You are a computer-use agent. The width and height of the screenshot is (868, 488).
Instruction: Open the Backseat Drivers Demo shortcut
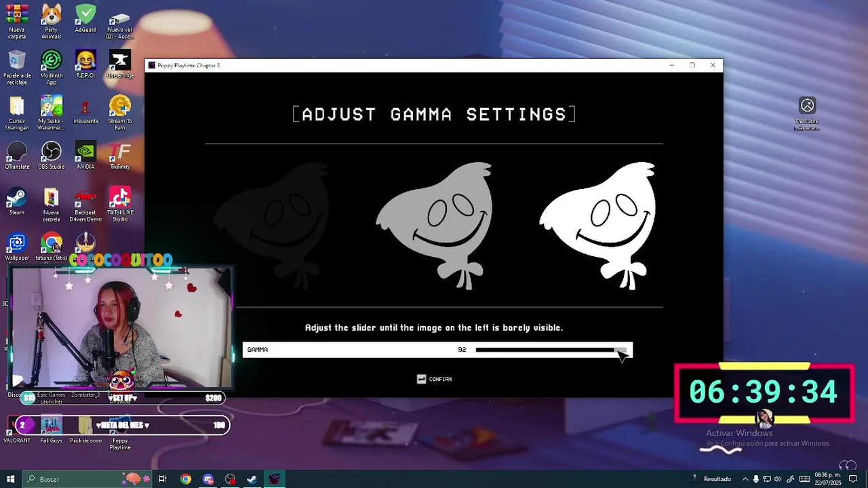tap(85, 205)
